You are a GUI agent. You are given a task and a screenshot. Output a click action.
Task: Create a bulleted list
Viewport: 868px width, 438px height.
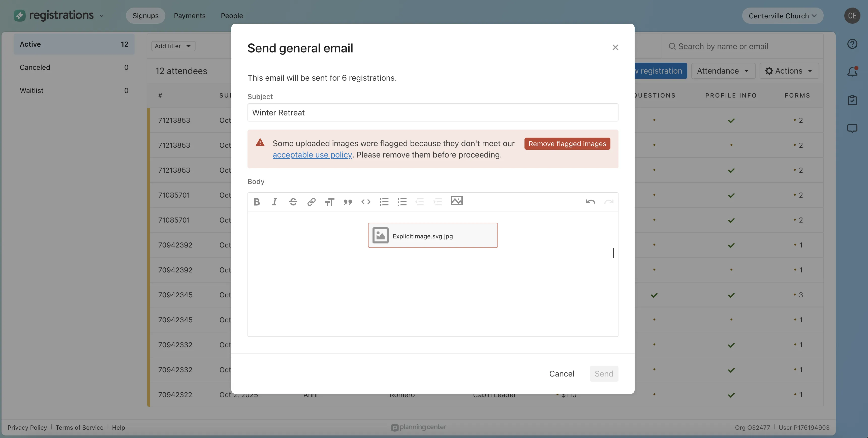(x=384, y=201)
